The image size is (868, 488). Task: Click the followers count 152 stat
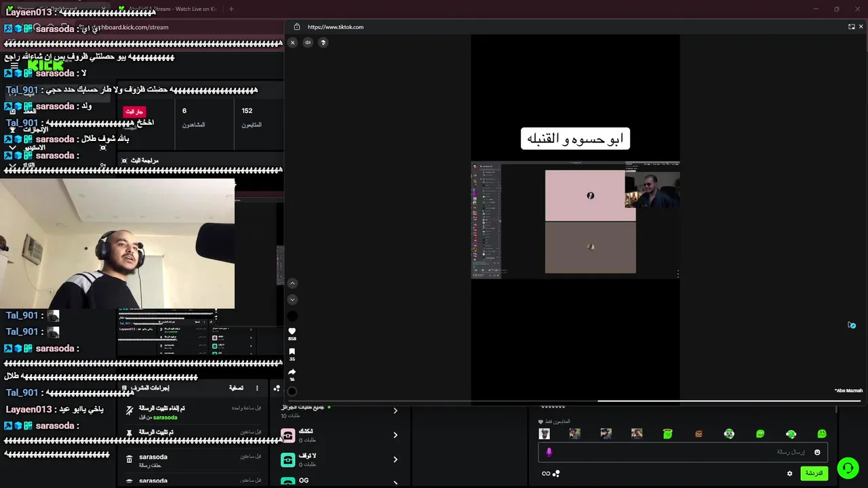point(247,110)
